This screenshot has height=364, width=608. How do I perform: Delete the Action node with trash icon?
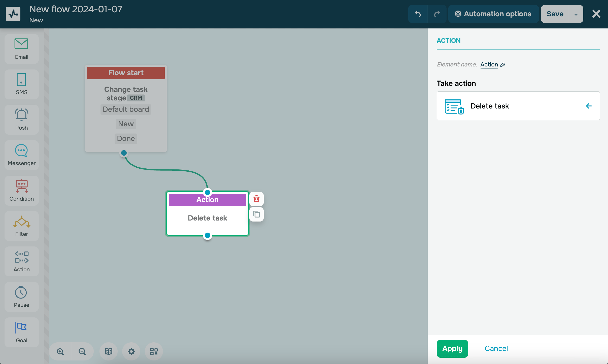pos(256,199)
